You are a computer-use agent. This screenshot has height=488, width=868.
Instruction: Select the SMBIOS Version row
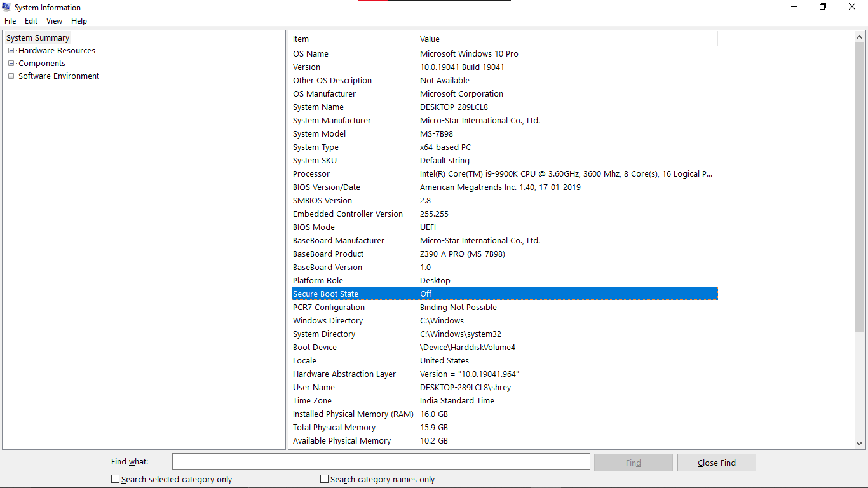tap(505, 201)
